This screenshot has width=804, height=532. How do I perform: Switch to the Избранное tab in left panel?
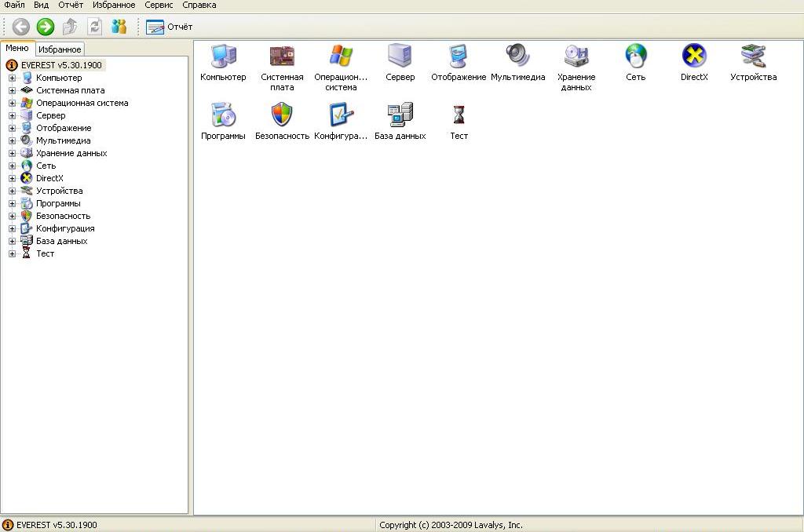pyautogui.click(x=60, y=49)
